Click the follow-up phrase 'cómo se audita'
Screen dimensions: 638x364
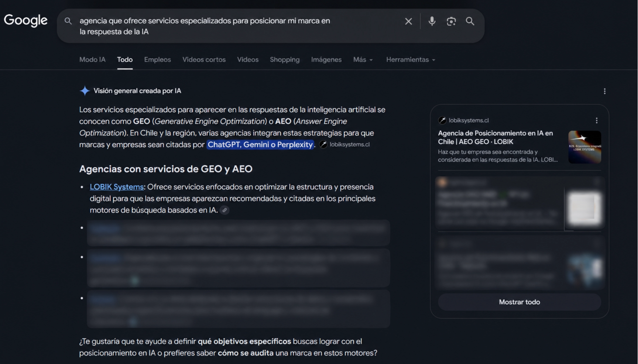click(x=246, y=353)
